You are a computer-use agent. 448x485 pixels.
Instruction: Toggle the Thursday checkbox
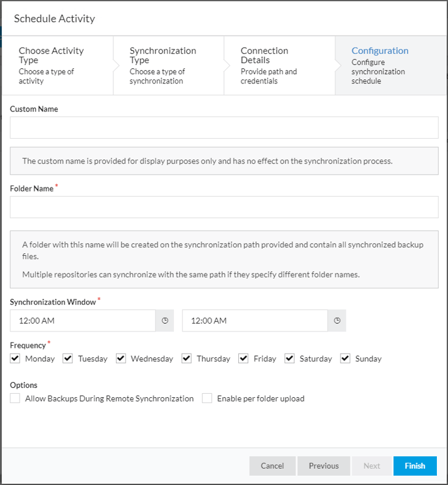tap(186, 359)
